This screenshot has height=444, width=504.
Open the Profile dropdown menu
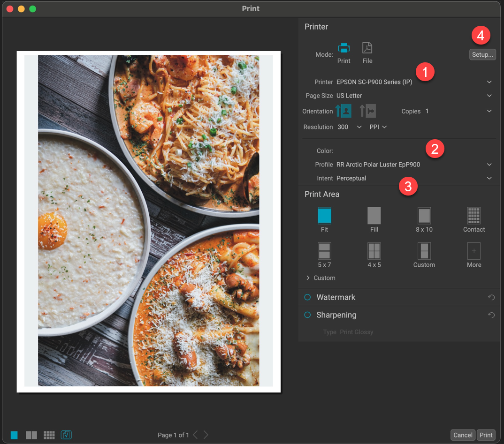(x=413, y=165)
